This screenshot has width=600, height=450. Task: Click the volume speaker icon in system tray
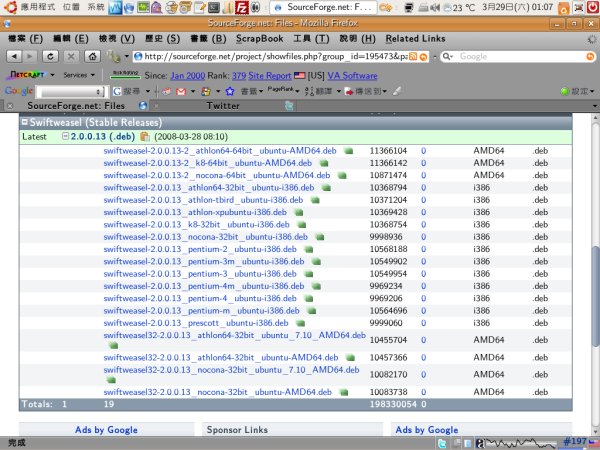click(435, 7)
